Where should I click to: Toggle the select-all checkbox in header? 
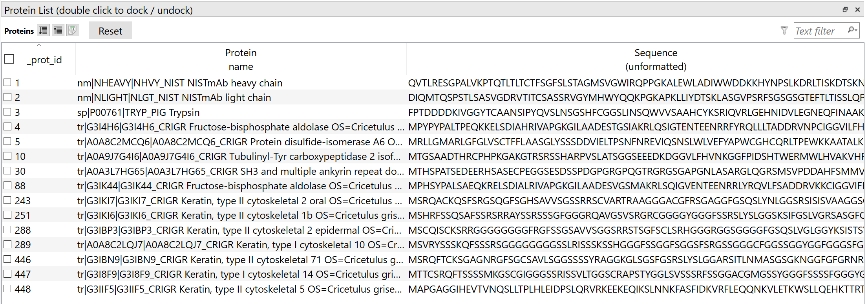pyautogui.click(x=9, y=59)
